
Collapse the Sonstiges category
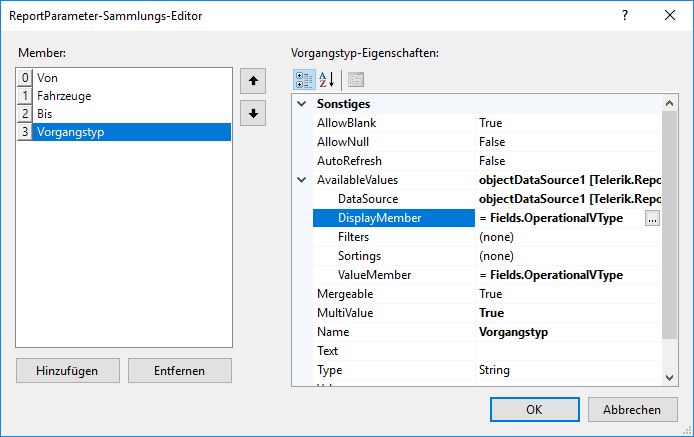(x=302, y=104)
